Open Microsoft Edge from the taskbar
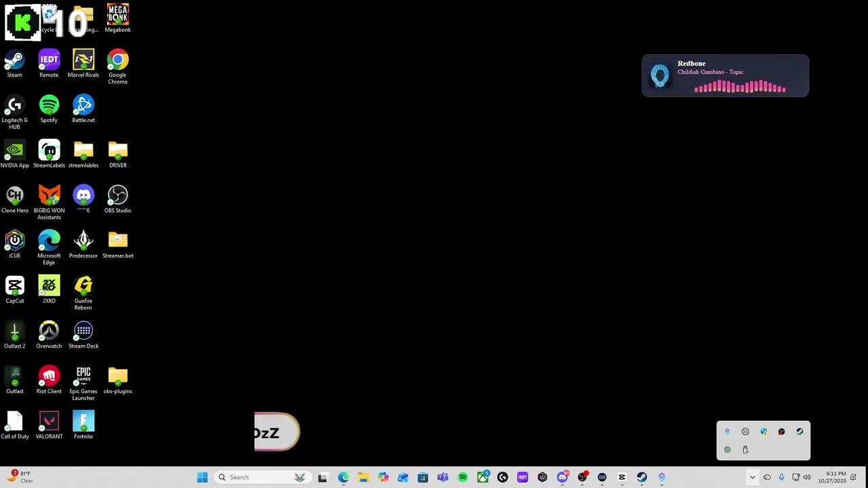Screen dimensions: 868x488 [x=343, y=477]
